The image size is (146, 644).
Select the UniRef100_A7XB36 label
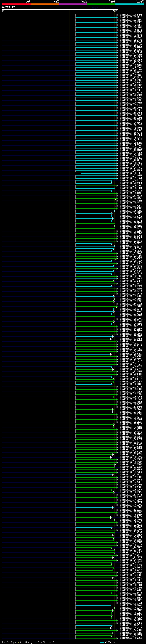(x=131, y=35)
